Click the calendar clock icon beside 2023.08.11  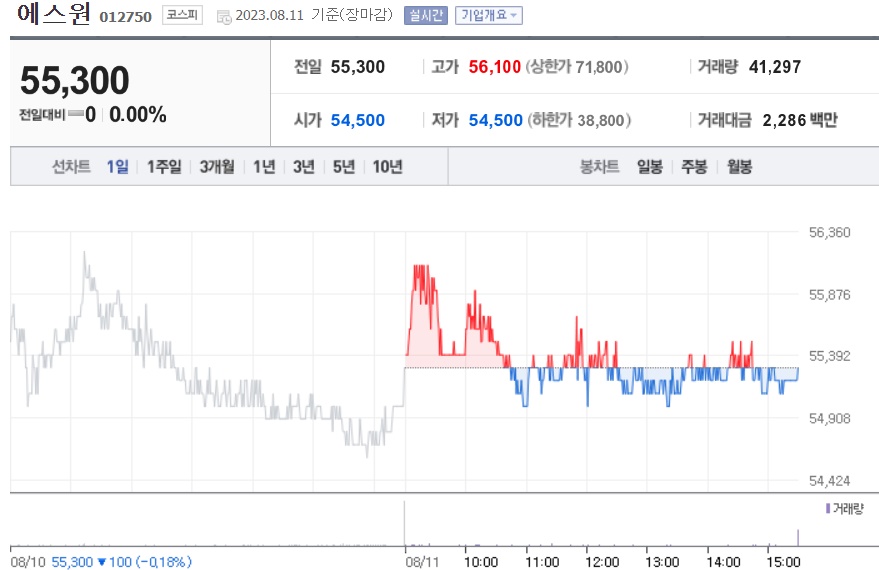(224, 17)
